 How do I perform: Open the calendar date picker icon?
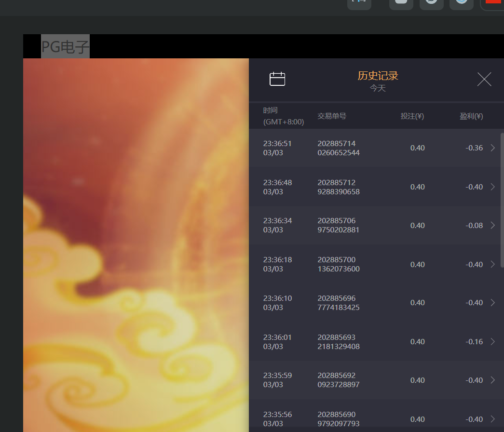click(x=277, y=79)
